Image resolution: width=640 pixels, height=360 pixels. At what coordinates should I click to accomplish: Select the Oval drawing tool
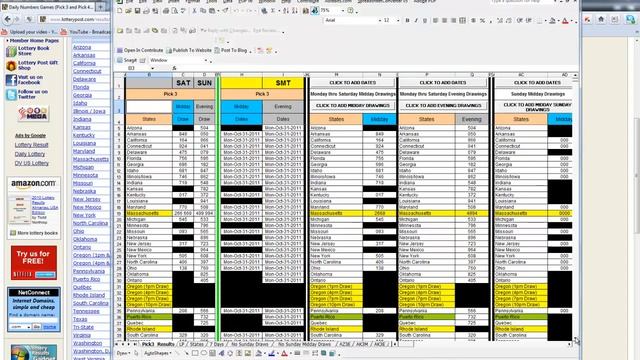pos(203,353)
